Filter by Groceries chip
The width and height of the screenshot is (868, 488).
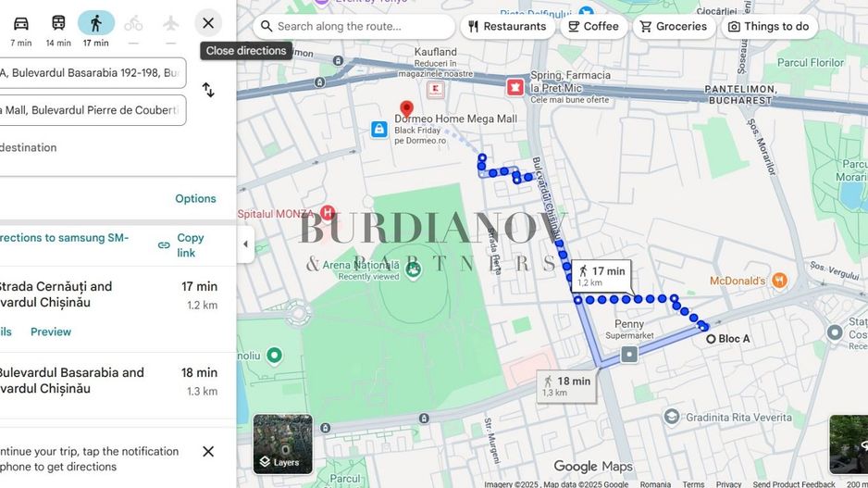(674, 26)
